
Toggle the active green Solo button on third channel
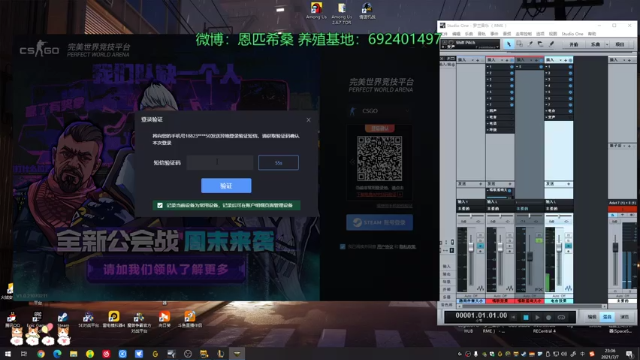[x=539, y=241]
